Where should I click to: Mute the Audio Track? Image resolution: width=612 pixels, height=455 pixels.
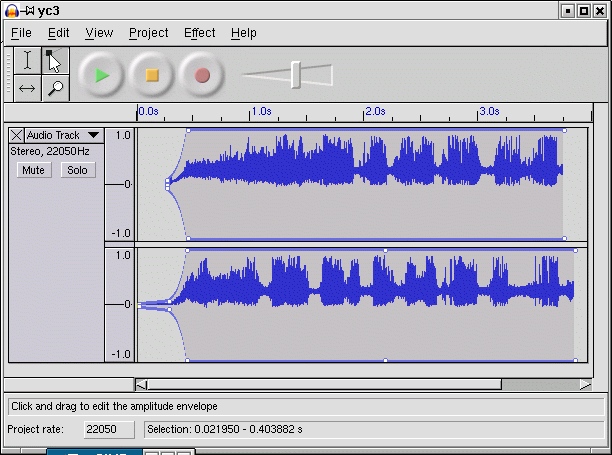[x=35, y=170]
